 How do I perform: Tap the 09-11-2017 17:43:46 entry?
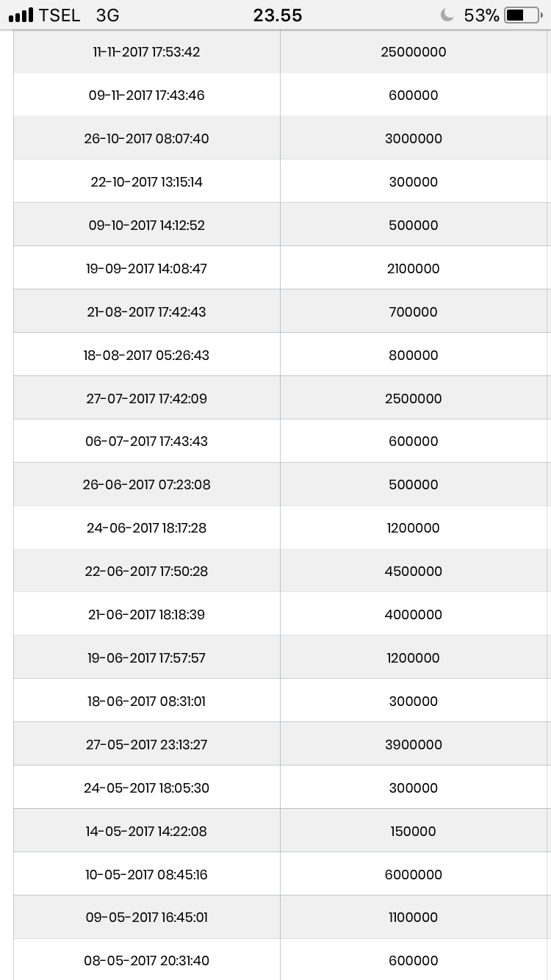click(x=147, y=96)
